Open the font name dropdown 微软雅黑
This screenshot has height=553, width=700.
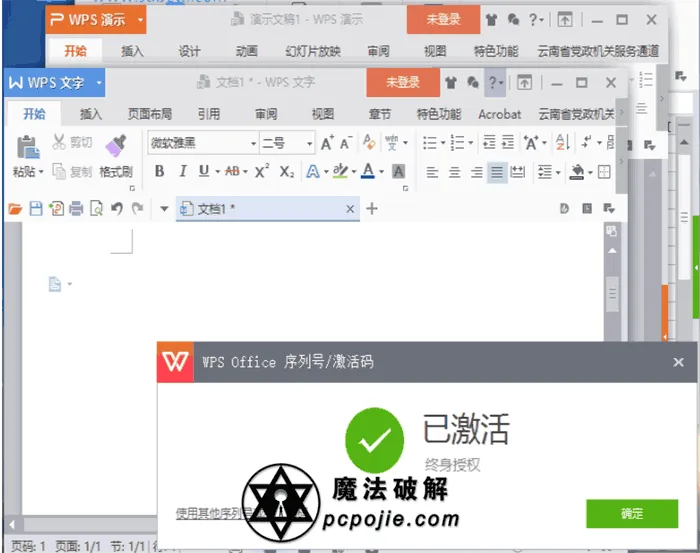tap(253, 144)
